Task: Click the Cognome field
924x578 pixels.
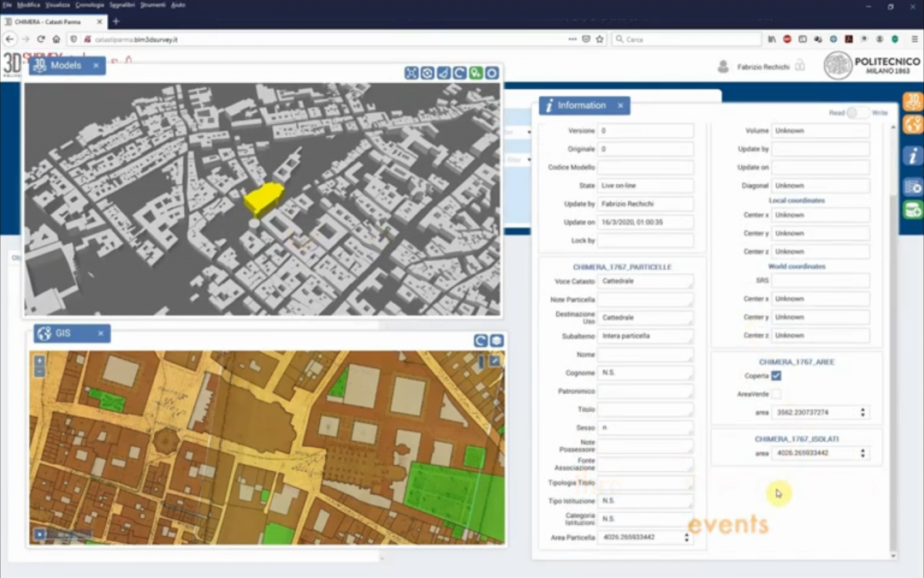Action: pyautogui.click(x=645, y=372)
